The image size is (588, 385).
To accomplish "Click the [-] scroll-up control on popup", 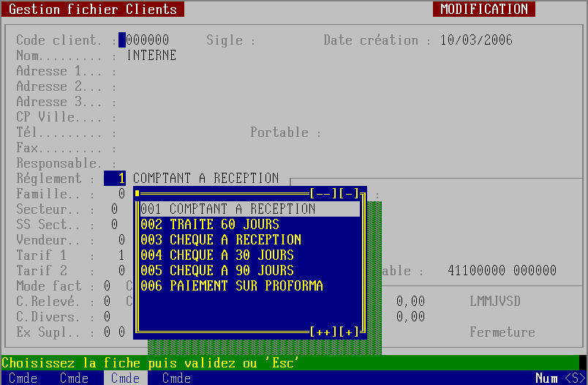I will (x=349, y=194).
